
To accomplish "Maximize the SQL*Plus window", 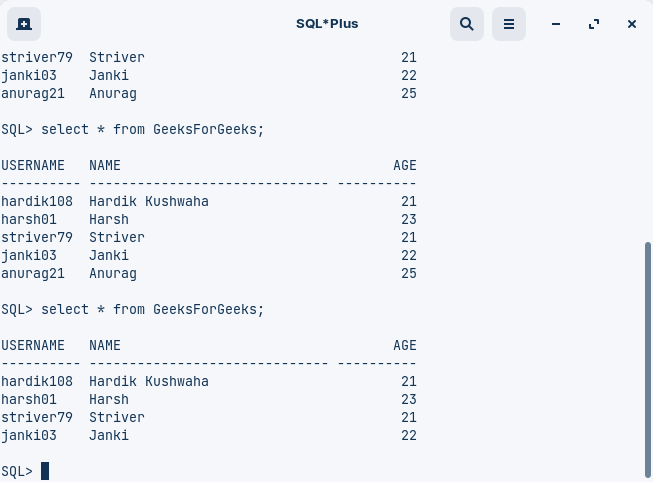I will (x=594, y=23).
